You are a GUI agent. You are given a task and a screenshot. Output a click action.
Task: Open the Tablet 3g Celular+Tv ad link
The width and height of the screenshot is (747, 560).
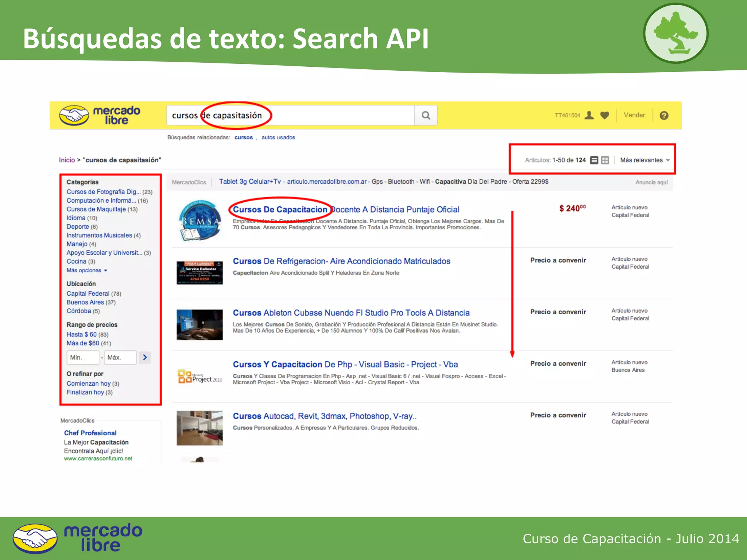(250, 182)
